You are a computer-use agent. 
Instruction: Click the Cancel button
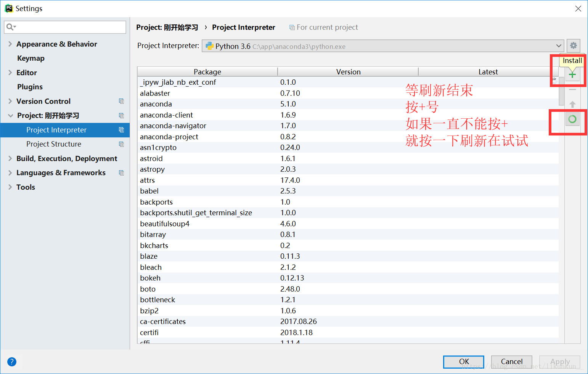tap(512, 362)
